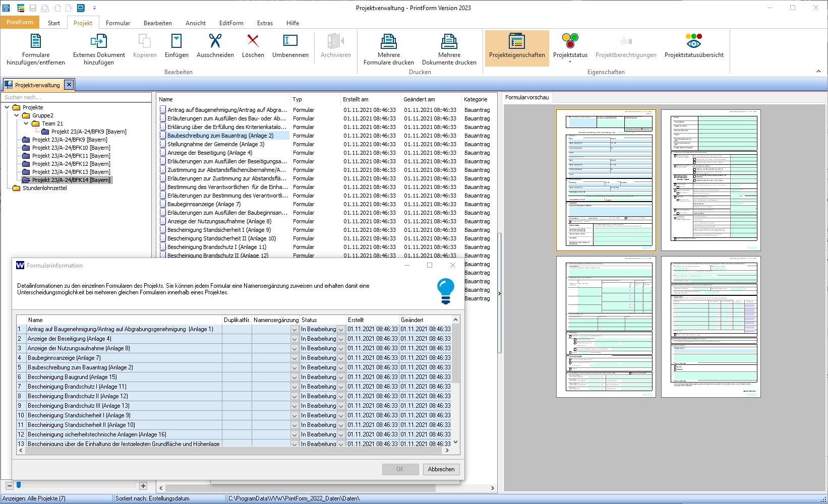Viewport: 828px width, 504px height.
Task: Click the Abbrechen button
Action: (441, 469)
